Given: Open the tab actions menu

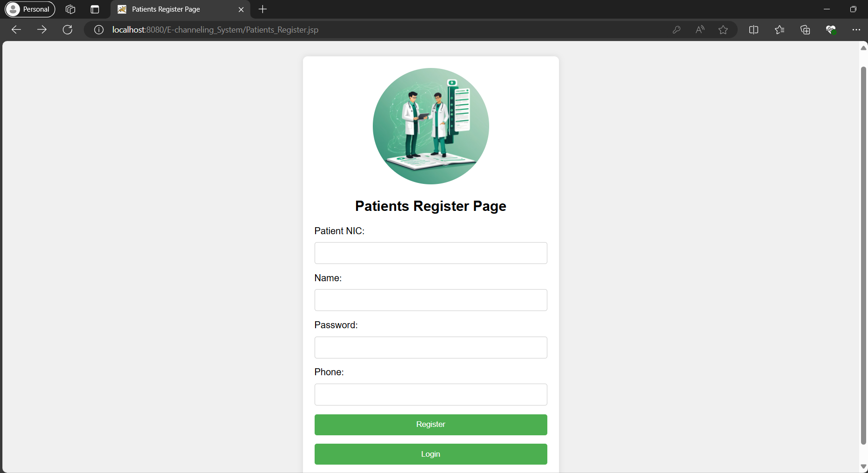Looking at the screenshot, I should pos(95,9).
